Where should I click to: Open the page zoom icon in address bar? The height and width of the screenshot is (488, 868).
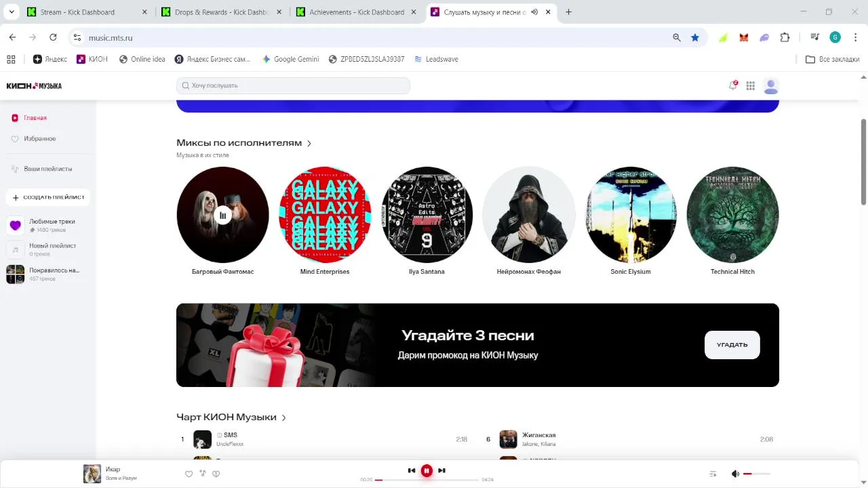click(x=677, y=38)
